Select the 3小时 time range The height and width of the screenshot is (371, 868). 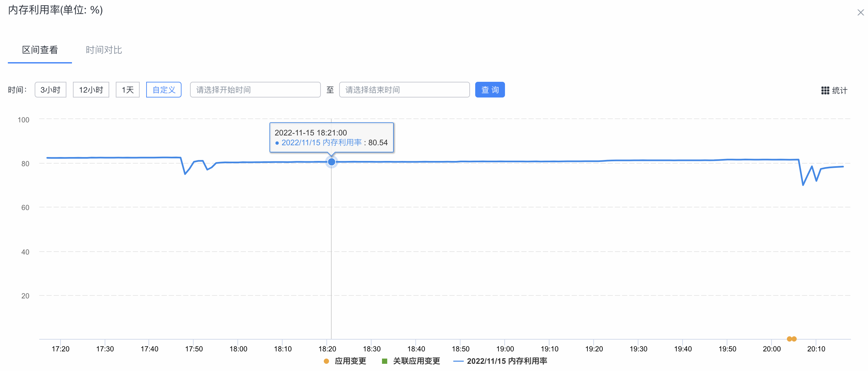pyautogui.click(x=51, y=90)
